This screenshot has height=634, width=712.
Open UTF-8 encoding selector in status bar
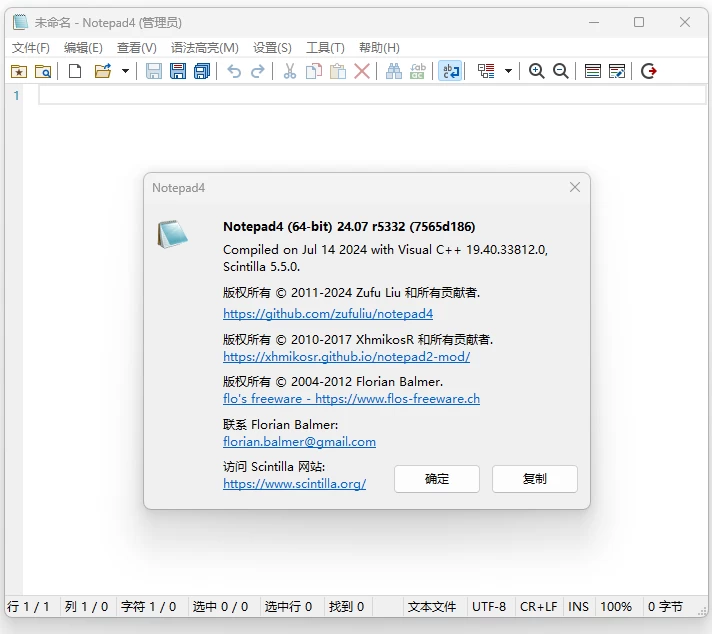489,606
